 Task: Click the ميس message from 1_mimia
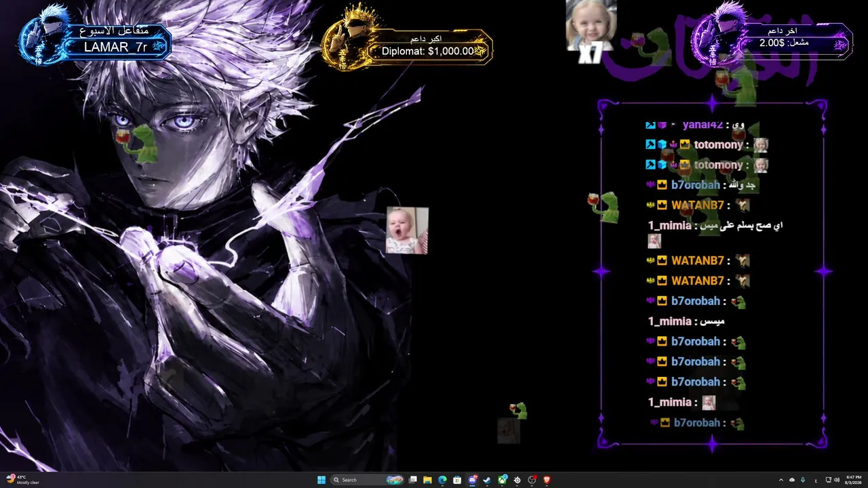[711, 321]
